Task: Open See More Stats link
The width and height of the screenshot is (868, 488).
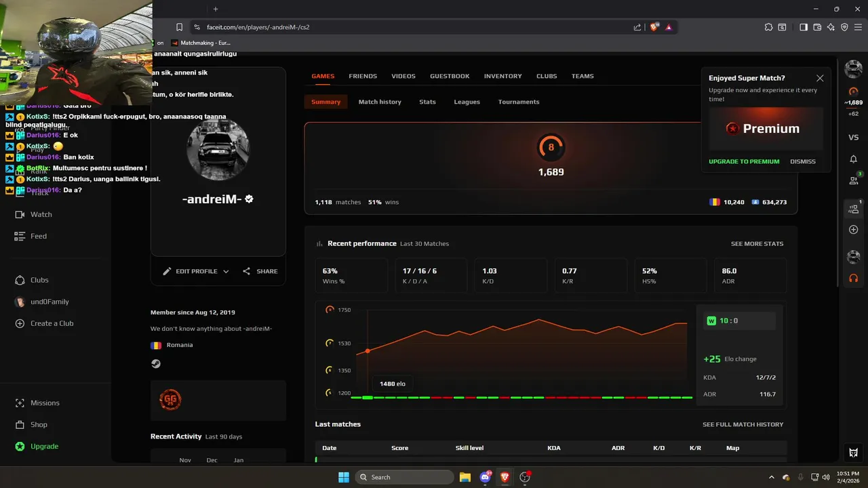Action: [x=757, y=243]
